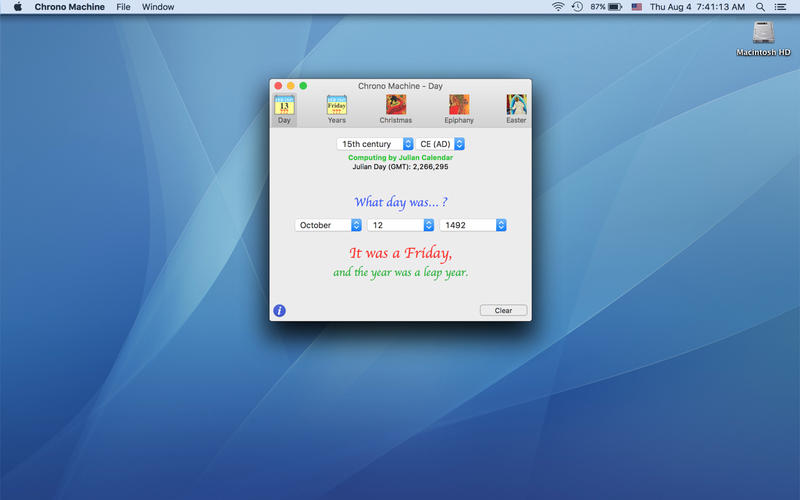
Task: Open the Window menu
Action: point(158,7)
